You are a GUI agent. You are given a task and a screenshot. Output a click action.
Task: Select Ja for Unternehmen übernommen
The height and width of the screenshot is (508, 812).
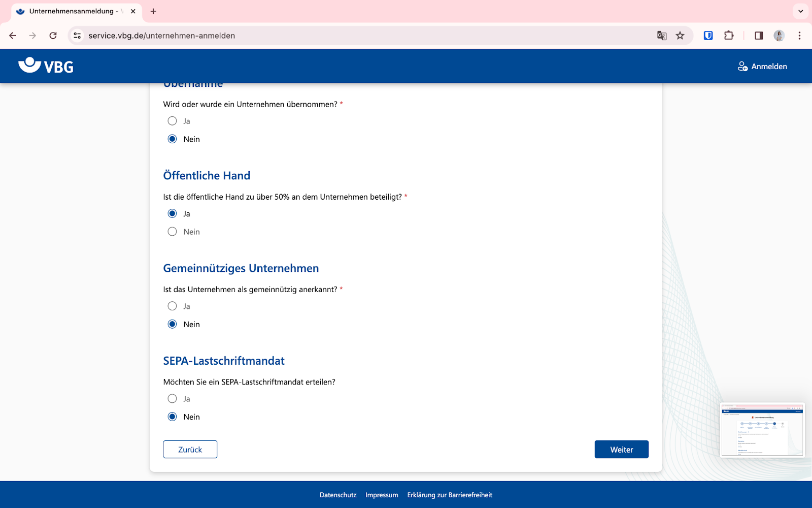173,121
